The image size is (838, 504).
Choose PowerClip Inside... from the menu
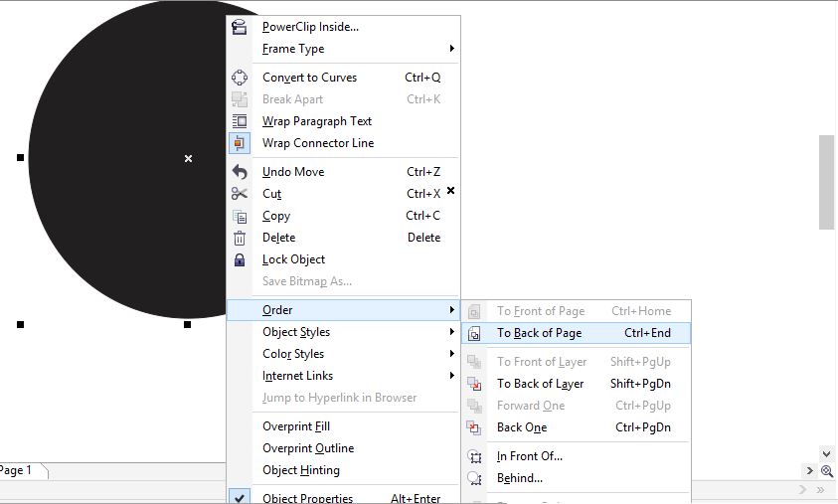tap(343, 27)
